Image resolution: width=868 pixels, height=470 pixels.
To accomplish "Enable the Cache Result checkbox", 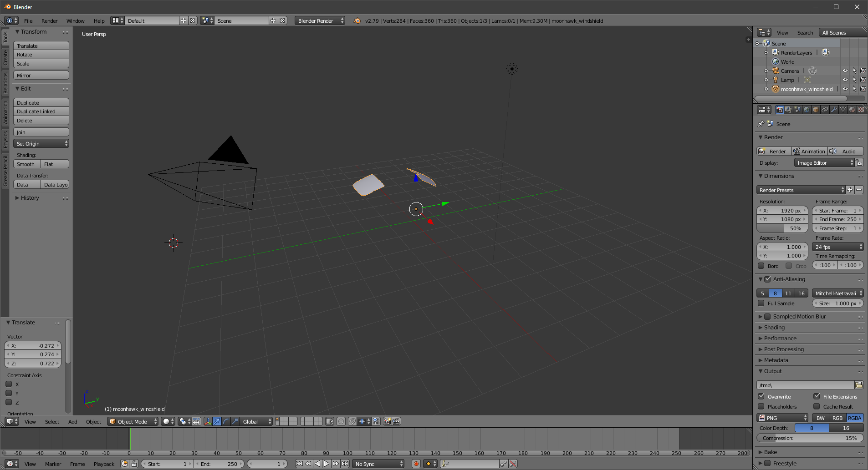I will (817, 406).
